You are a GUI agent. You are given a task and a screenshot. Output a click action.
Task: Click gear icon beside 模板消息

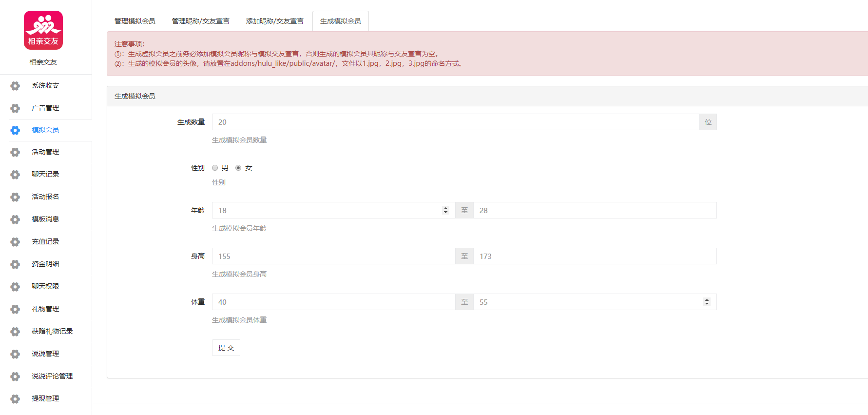15,219
